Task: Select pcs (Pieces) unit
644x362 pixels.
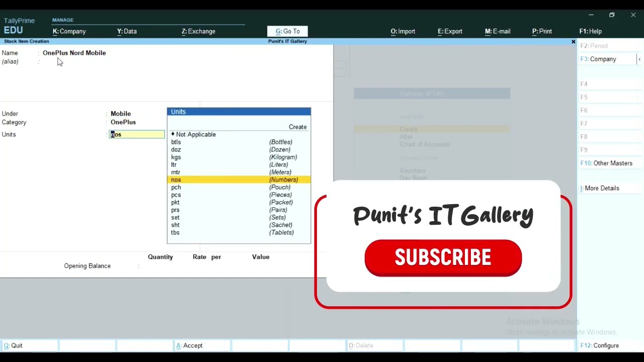Action: (239, 195)
